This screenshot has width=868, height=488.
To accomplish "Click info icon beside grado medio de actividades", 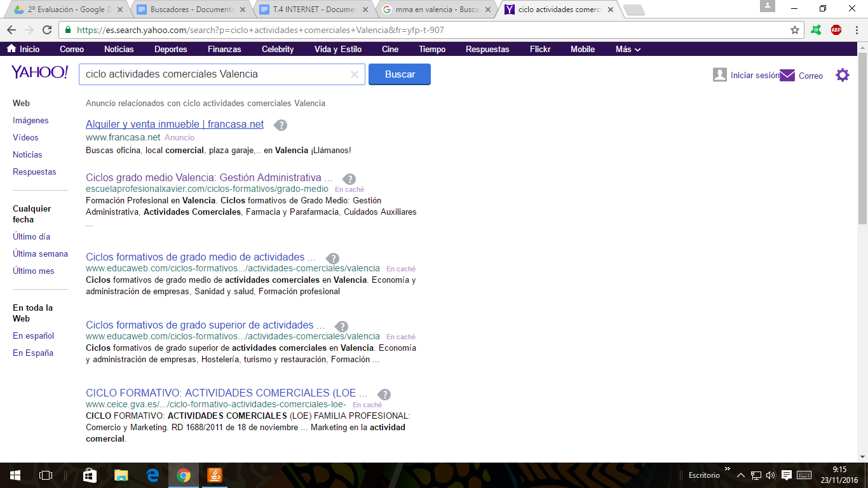I will [x=332, y=258].
